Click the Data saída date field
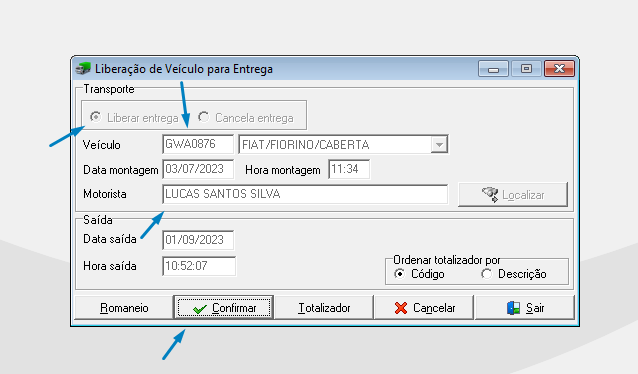The image size is (638, 374). (x=198, y=240)
